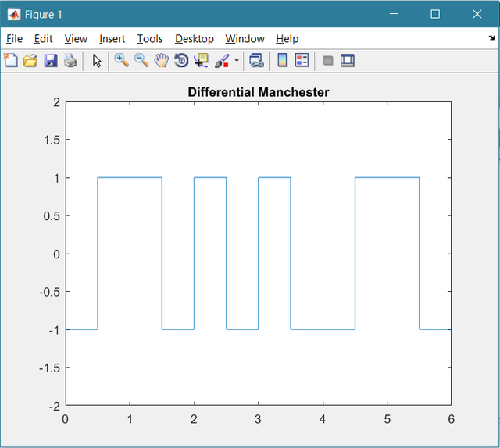Image resolution: width=500 pixels, height=448 pixels.
Task: Click the New Figure icon
Action: [11, 60]
